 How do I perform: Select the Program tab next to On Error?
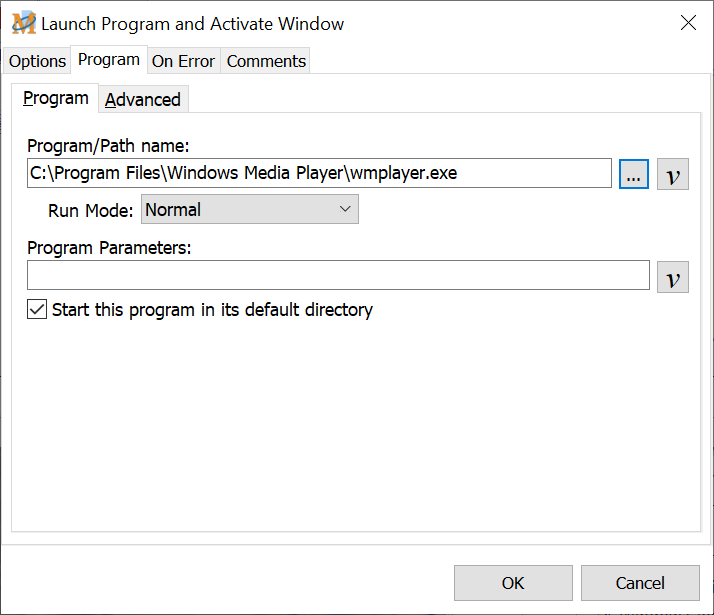108,60
